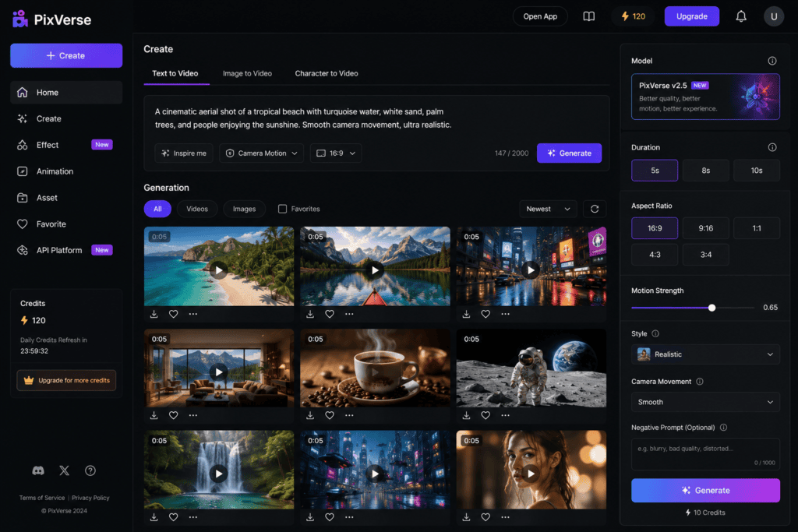This screenshot has width=798, height=532.
Task: Filter generations by Videos
Action: point(197,209)
